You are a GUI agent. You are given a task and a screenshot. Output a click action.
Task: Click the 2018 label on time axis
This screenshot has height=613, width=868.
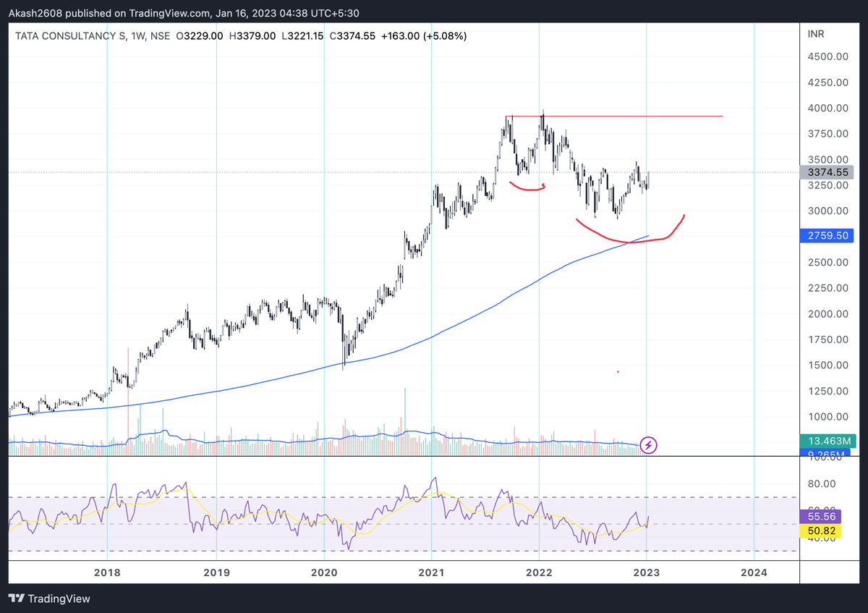pos(108,572)
